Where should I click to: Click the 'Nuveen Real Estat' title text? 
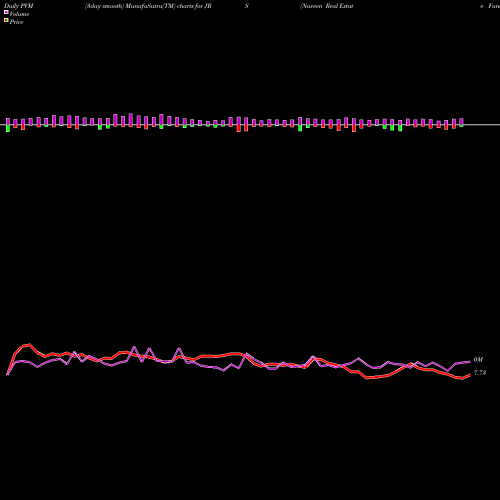tap(327, 6)
